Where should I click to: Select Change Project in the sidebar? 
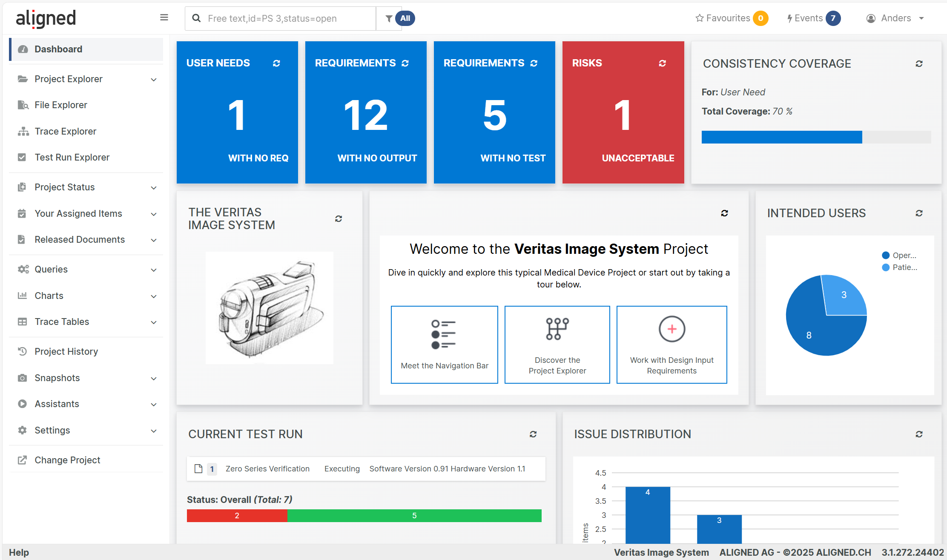[67, 460]
